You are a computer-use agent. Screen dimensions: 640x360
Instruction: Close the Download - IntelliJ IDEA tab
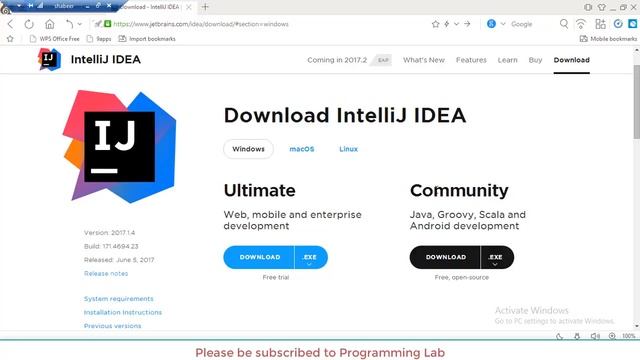point(189,7)
